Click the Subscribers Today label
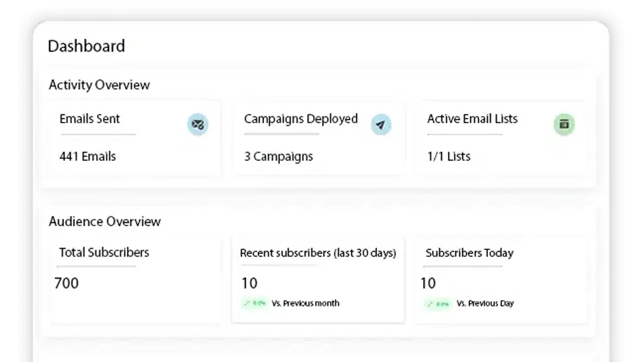The width and height of the screenshot is (644, 362). (x=469, y=253)
